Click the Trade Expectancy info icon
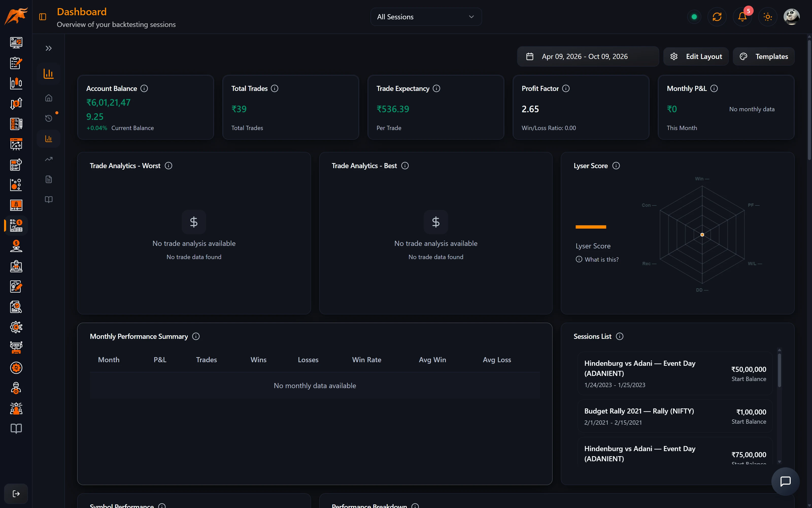812x508 pixels. [436, 88]
